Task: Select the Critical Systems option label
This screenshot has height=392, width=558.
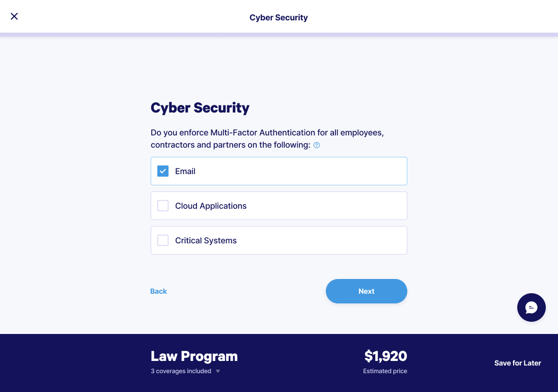Action: point(206,240)
